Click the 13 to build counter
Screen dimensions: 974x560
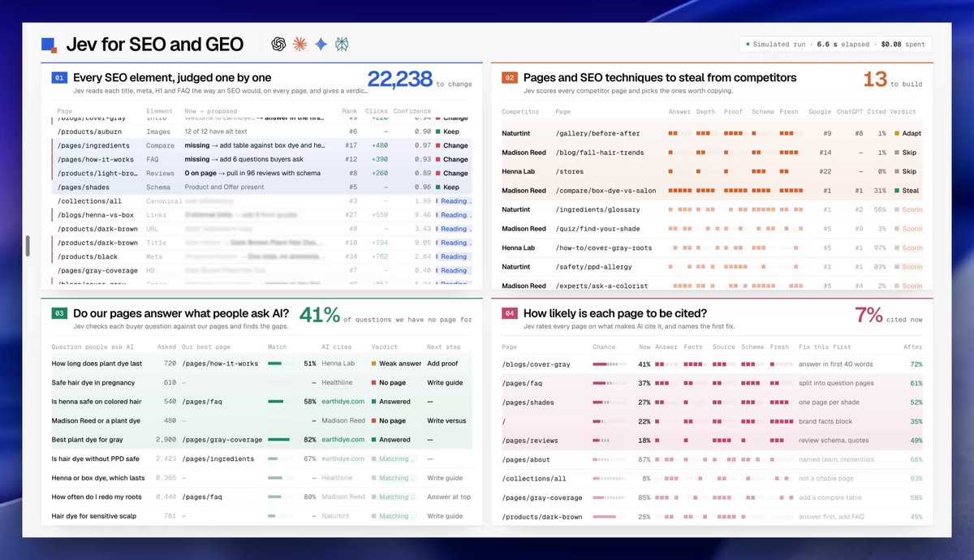point(892,80)
